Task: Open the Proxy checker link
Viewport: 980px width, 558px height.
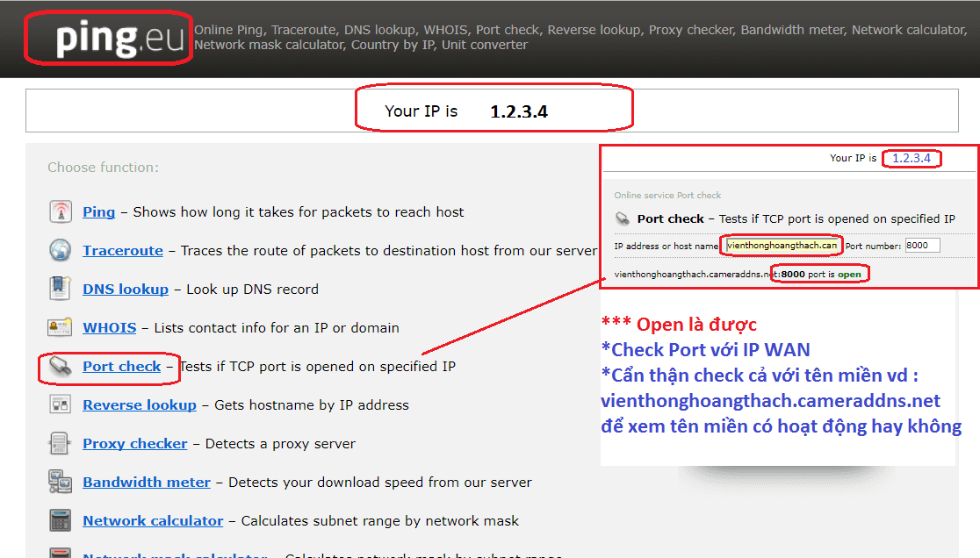Action: [x=135, y=444]
